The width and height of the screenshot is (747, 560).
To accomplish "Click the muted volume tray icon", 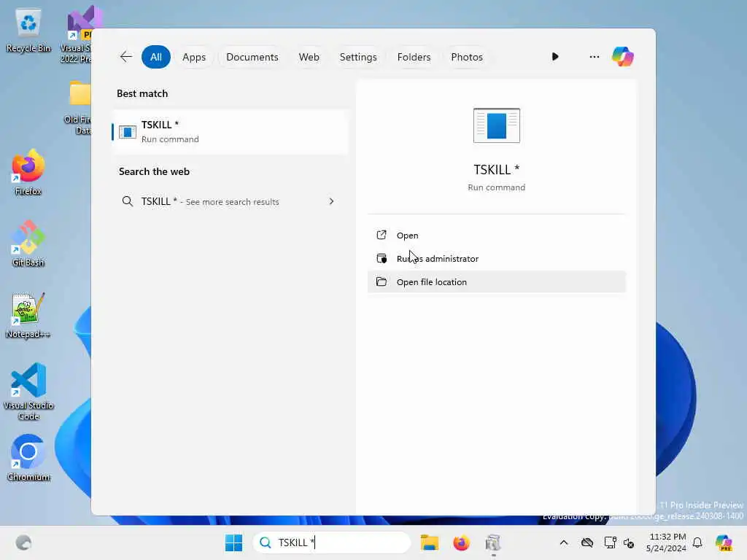I will (x=629, y=542).
